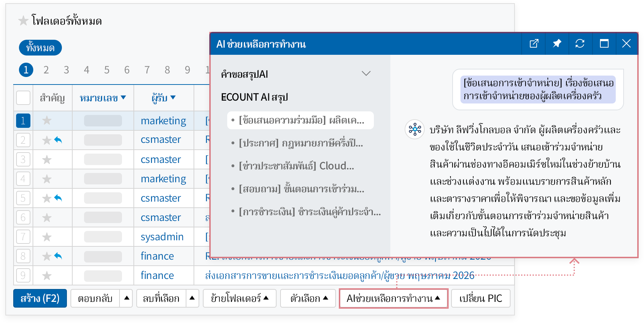
Task: Click the เปลี่ยน PIC button
Action: 481,298
